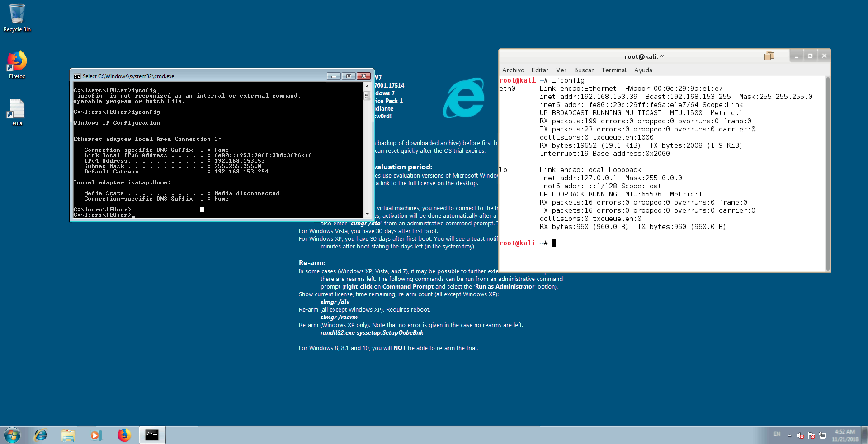The image size is (868, 444).
Task: Open the Action Center flag icon
Action: click(811, 435)
